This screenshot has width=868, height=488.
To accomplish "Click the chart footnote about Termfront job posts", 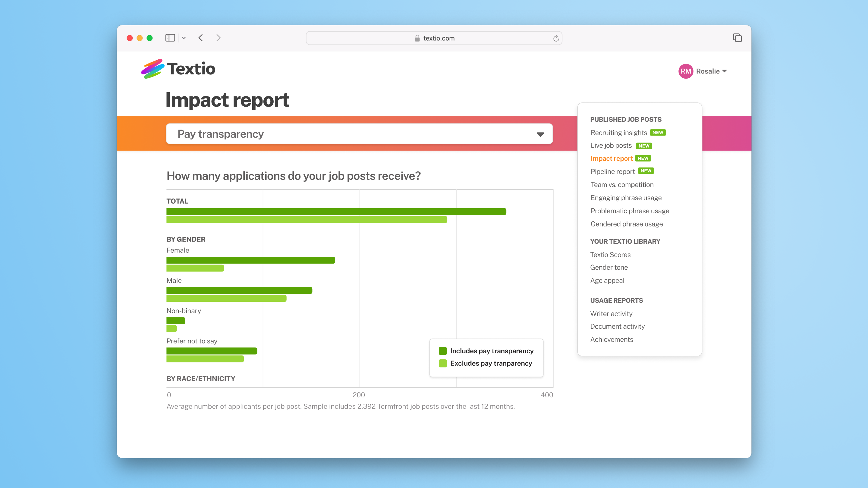I will pyautogui.click(x=341, y=406).
